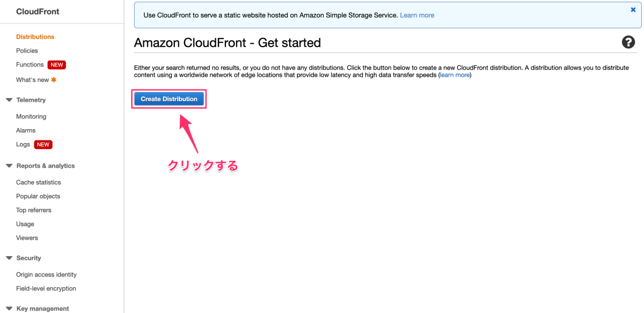Click the orange asterisk beside What's new

point(54,80)
